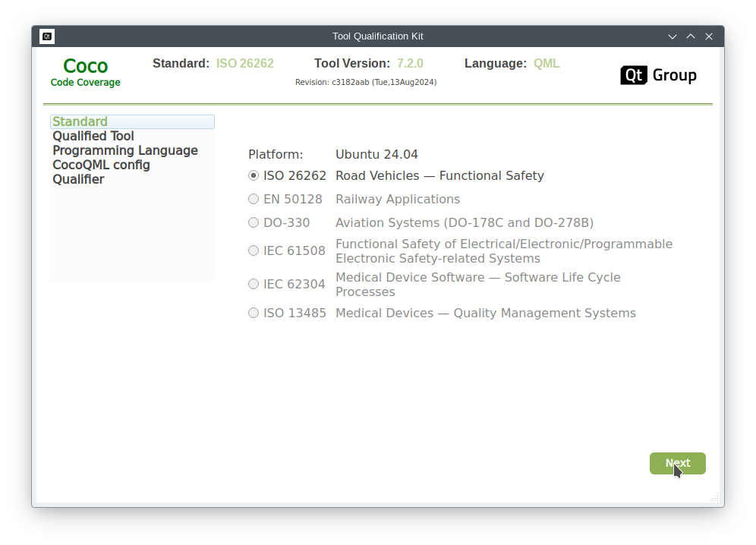Screen dimensions: 756x545
Task: Click the Coco Code Coverage logo
Action: pyautogui.click(x=86, y=72)
